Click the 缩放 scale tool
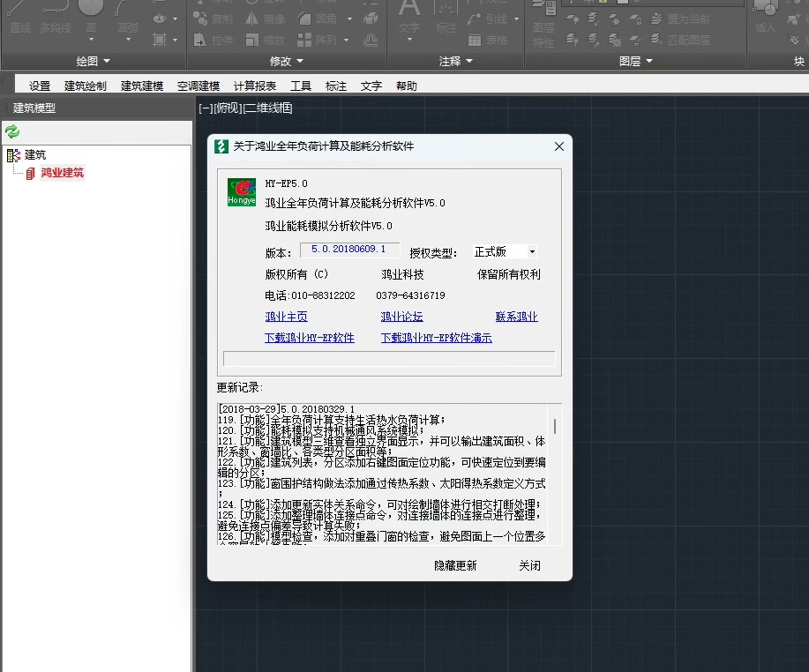Viewport: 809px width, 672px height. [266, 40]
